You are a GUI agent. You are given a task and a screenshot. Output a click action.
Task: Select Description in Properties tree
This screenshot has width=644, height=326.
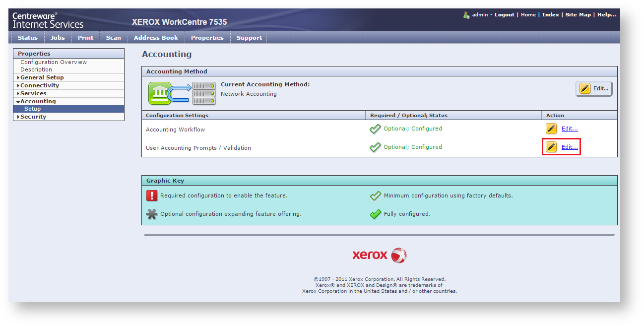36,69
